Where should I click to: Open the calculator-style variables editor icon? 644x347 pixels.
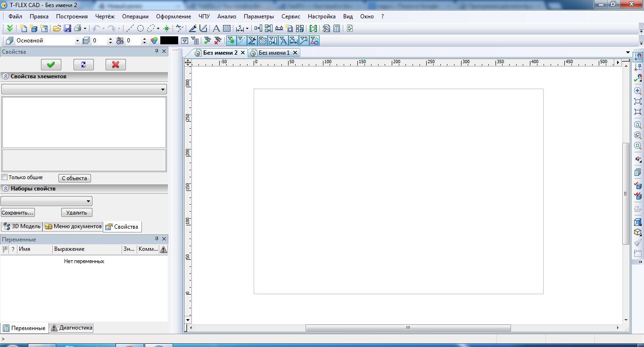point(337,28)
